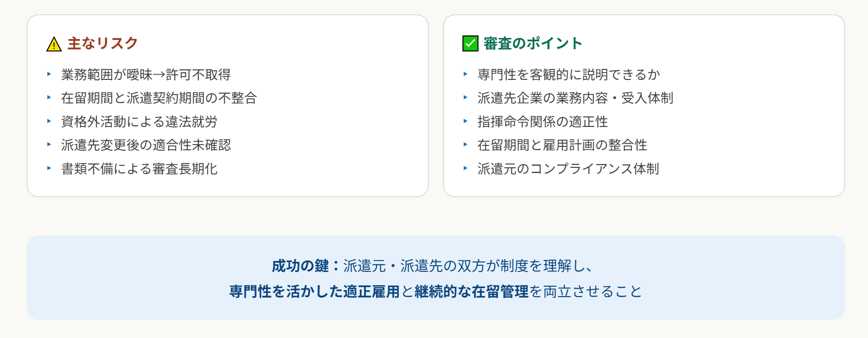Click the bold 成功の鍵 label

[x=300, y=266]
